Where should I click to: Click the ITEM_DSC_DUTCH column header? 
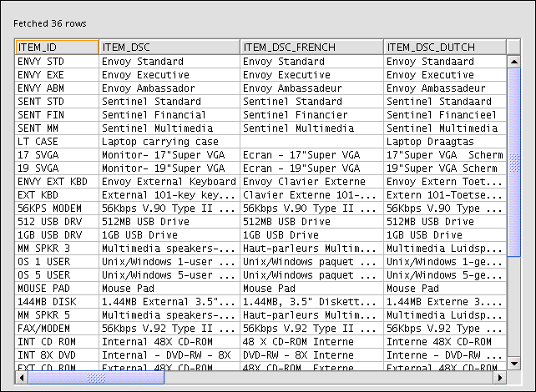pyautogui.click(x=444, y=48)
